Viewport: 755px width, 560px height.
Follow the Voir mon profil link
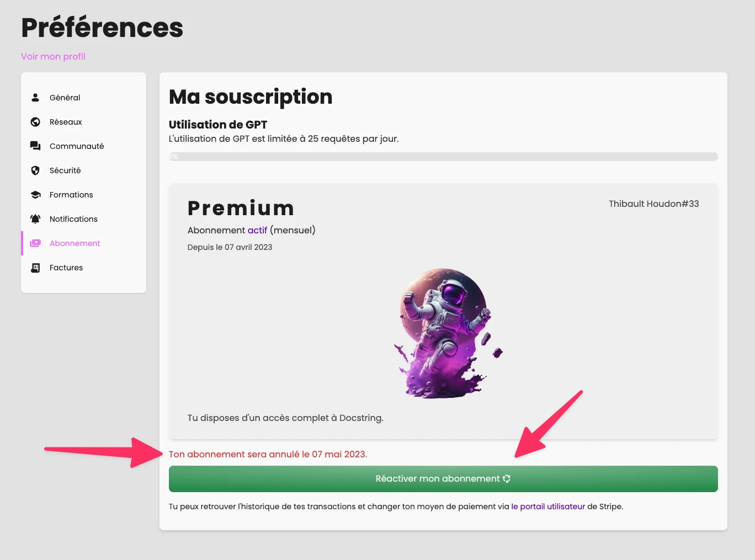click(53, 56)
